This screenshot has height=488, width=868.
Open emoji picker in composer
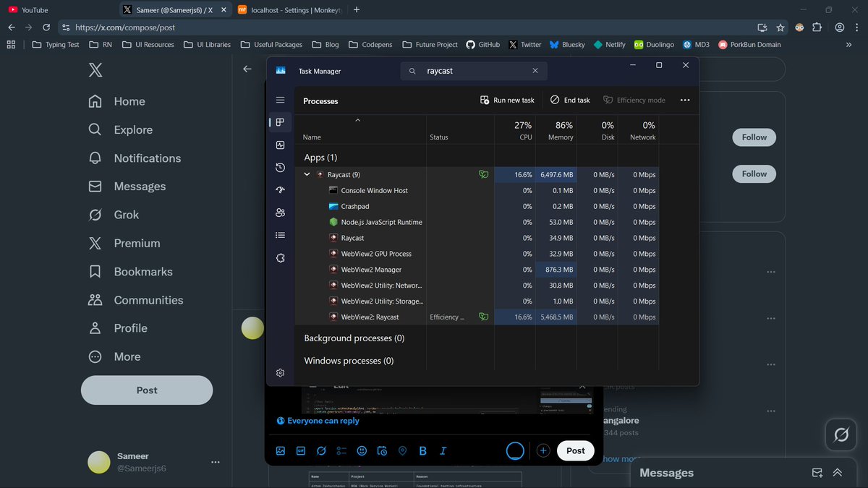point(362,450)
